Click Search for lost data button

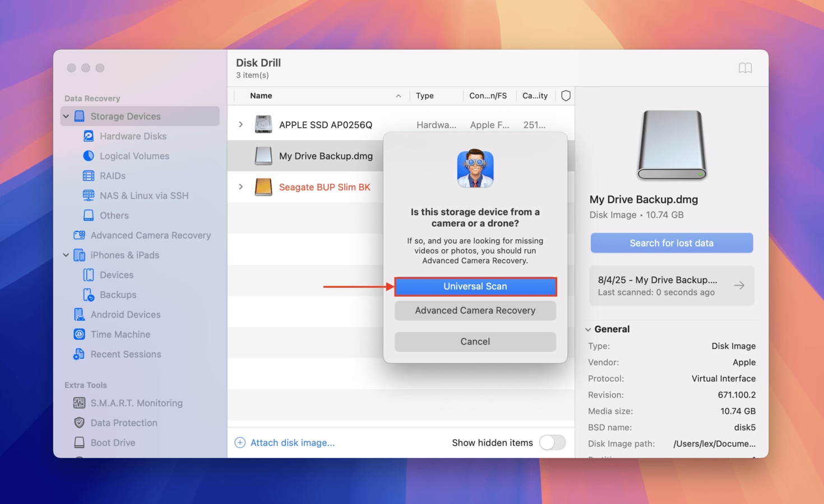pyautogui.click(x=672, y=243)
